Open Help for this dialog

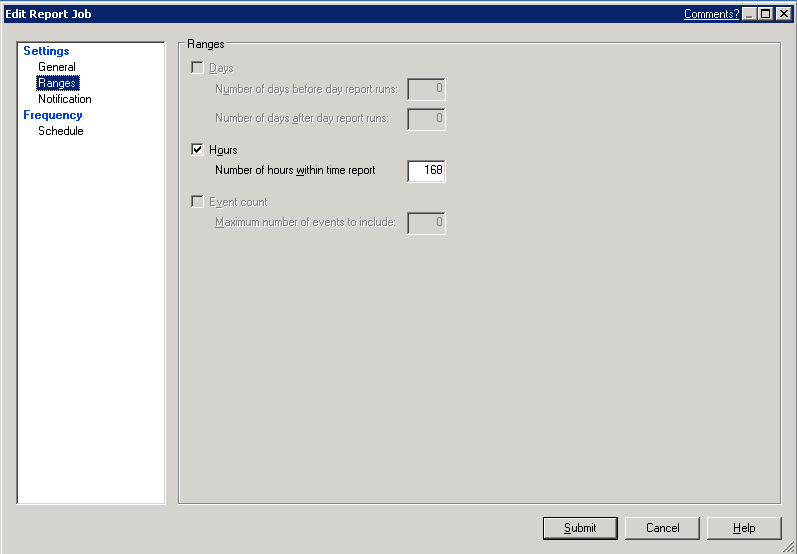coord(743,528)
